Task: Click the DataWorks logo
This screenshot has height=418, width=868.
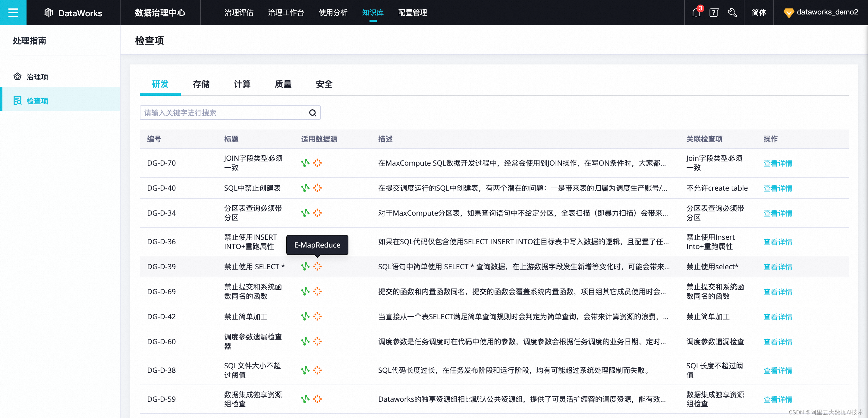Action: tap(73, 13)
